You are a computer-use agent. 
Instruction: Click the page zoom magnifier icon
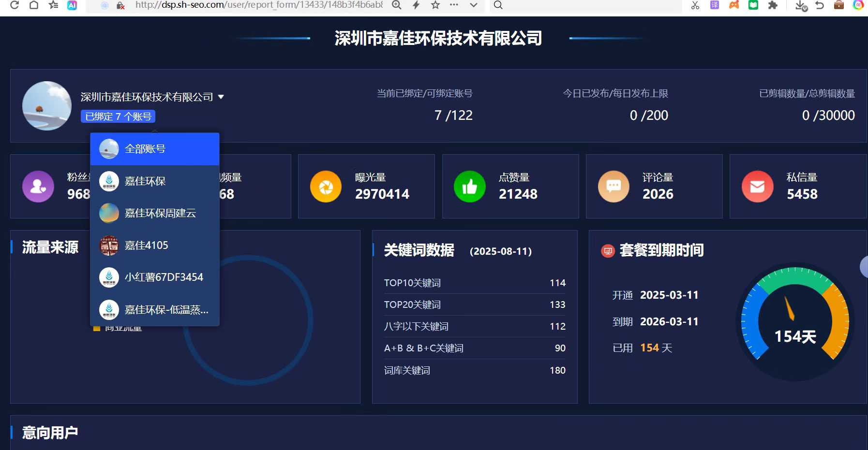click(396, 5)
